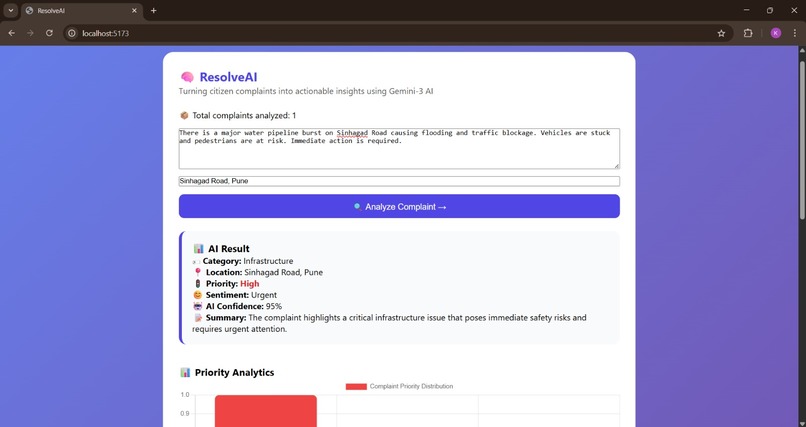Open the new tab plus button
This screenshot has height=427, width=806.
[x=153, y=10]
